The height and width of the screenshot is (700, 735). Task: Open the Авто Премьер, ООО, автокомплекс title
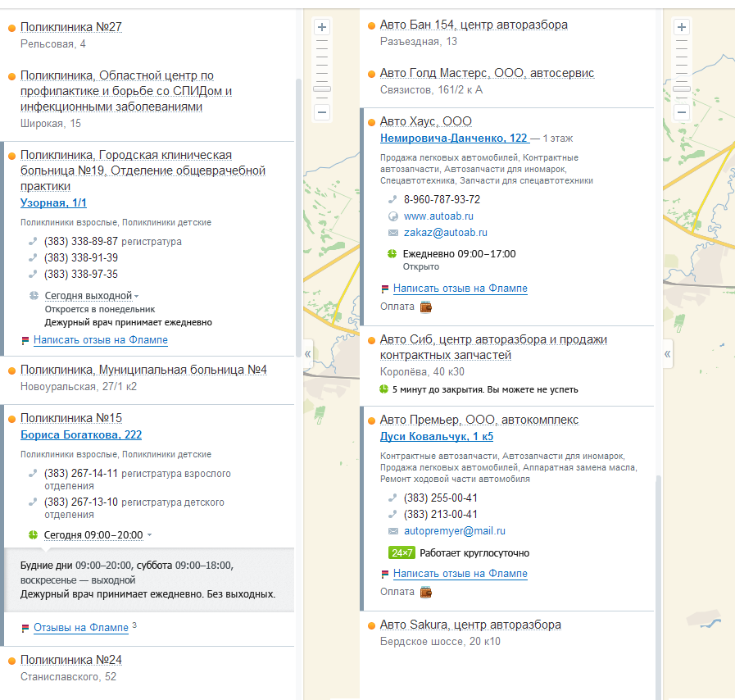(x=479, y=420)
